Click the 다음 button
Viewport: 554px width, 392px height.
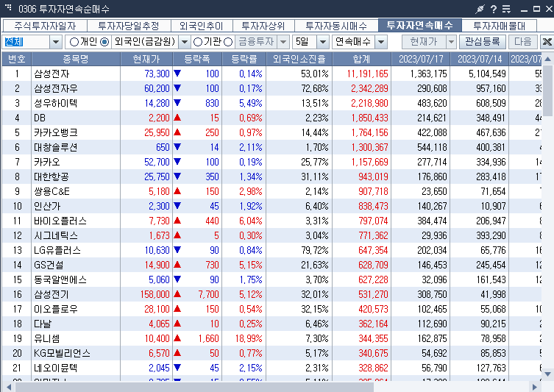coord(523,42)
